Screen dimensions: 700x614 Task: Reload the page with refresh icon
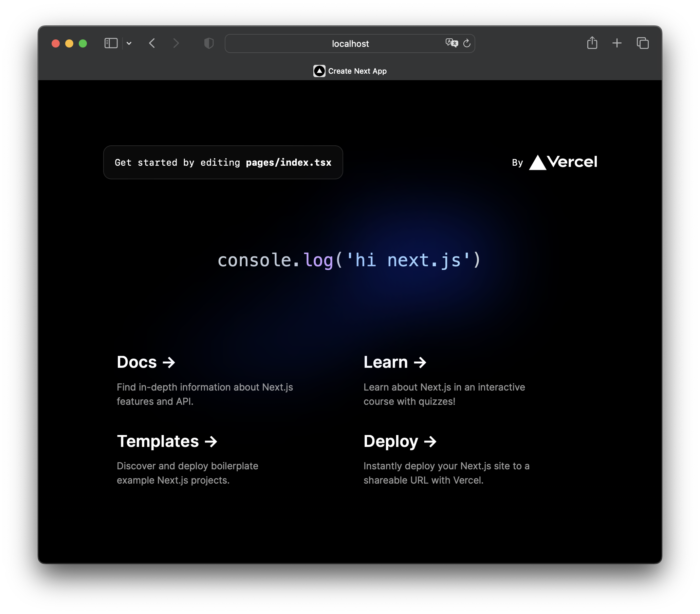(x=467, y=43)
